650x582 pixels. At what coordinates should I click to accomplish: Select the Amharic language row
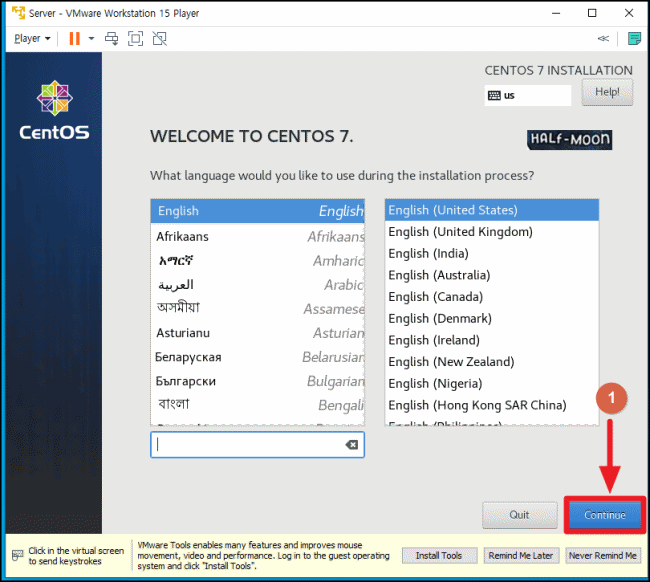(257, 261)
